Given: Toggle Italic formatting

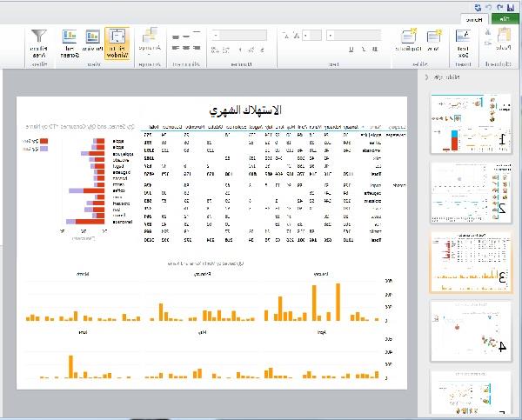Looking at the screenshot, I should point(363,50).
